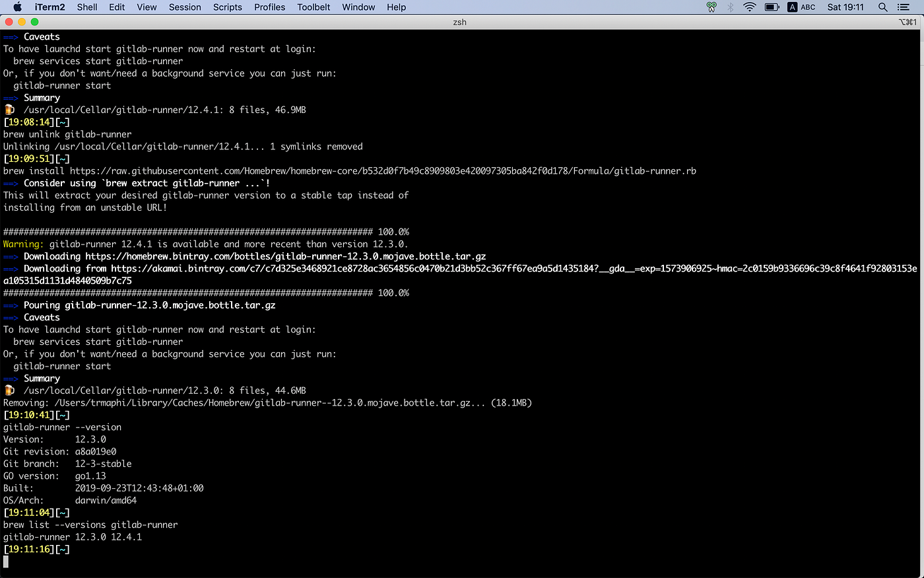
Task: Click the OS/Arch value darwin/amd64
Action: (x=106, y=501)
